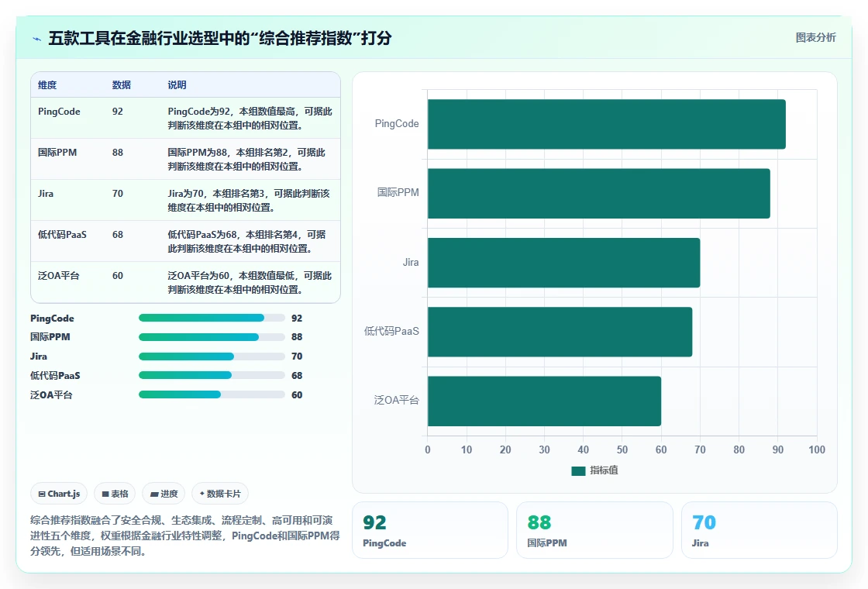
Task: Click the 指标值 legend label
Action: (604, 470)
